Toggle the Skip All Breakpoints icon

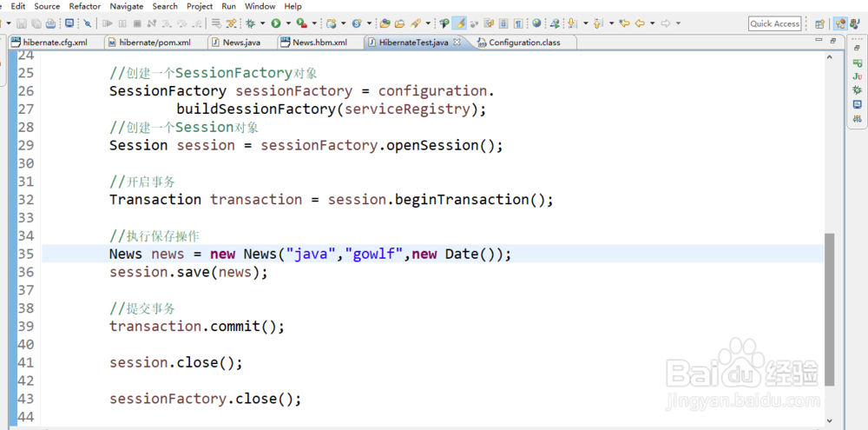[87, 23]
